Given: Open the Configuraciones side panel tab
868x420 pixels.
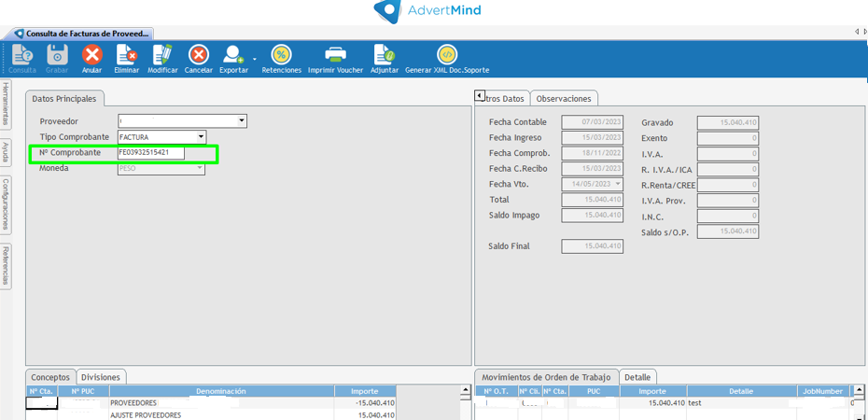Looking at the screenshot, I should click(x=6, y=204).
